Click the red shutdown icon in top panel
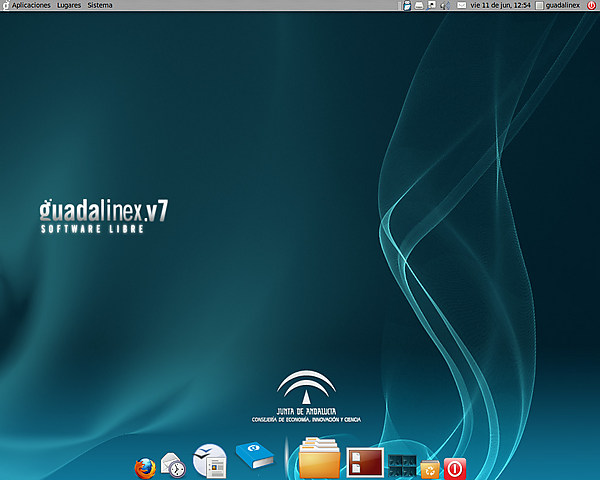Viewport: 600px width, 480px height. point(591,5)
